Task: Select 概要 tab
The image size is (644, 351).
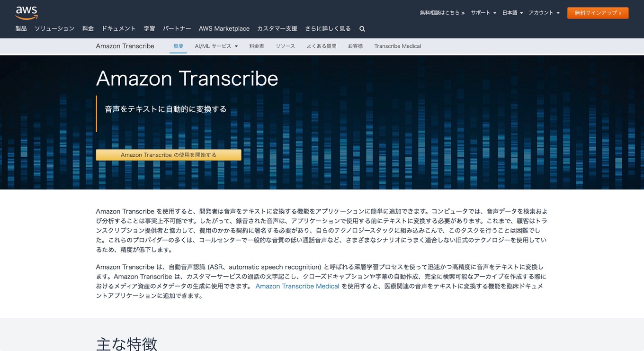Action: tap(178, 46)
